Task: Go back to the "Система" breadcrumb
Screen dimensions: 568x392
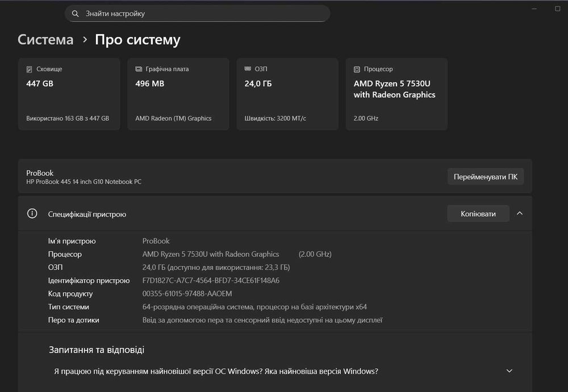Action: 45,40
